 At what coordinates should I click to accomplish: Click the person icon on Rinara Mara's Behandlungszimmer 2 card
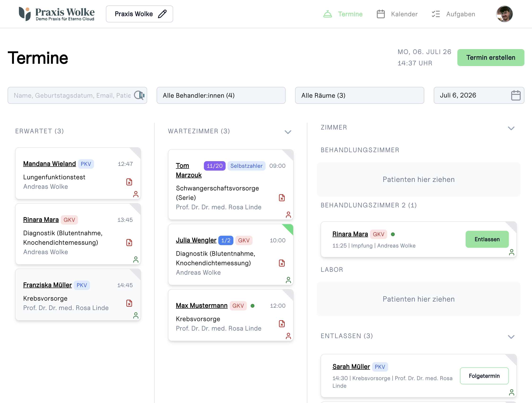[x=511, y=252]
